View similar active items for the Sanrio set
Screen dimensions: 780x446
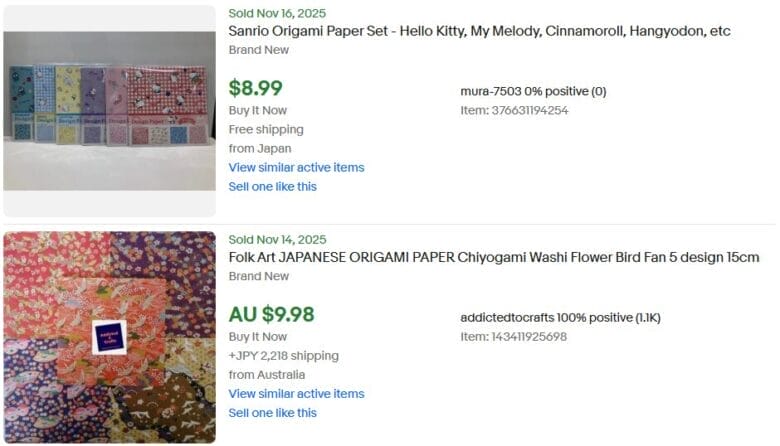click(x=296, y=167)
